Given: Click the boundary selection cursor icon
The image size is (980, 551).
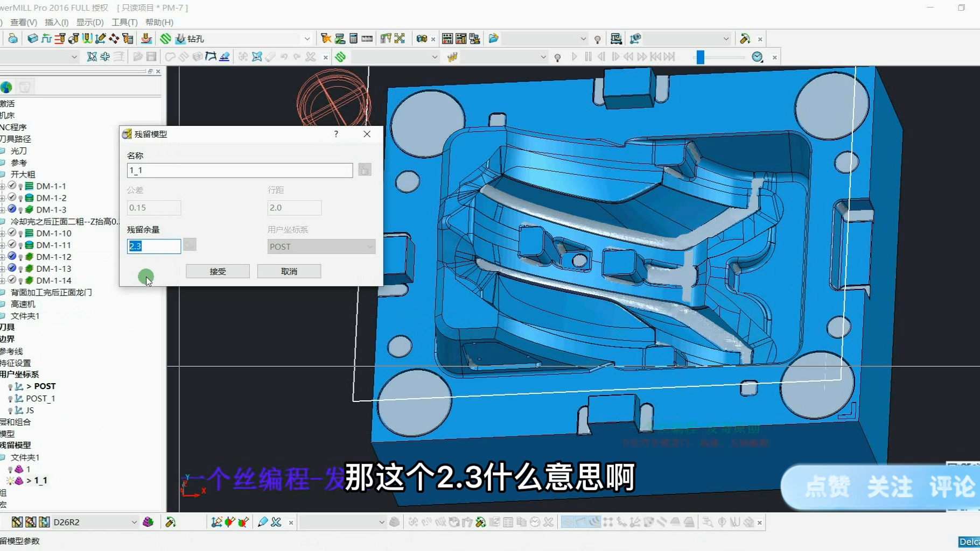Looking at the screenshot, I should pos(92,56).
